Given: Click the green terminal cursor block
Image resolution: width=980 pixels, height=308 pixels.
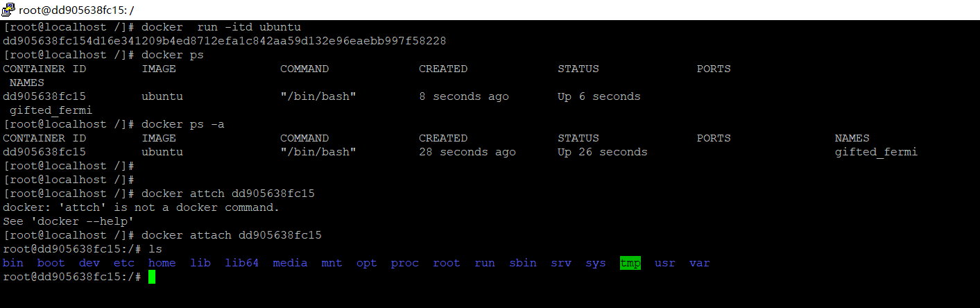Looking at the screenshot, I should coord(152,277).
